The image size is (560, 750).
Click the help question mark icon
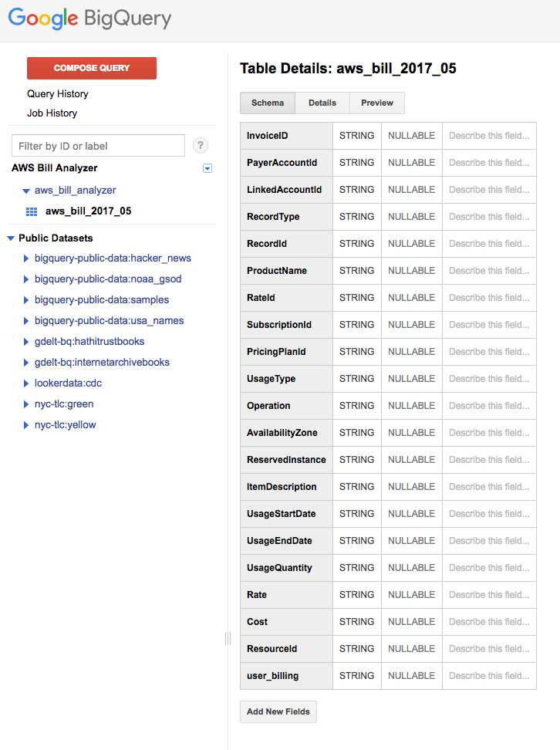(201, 145)
